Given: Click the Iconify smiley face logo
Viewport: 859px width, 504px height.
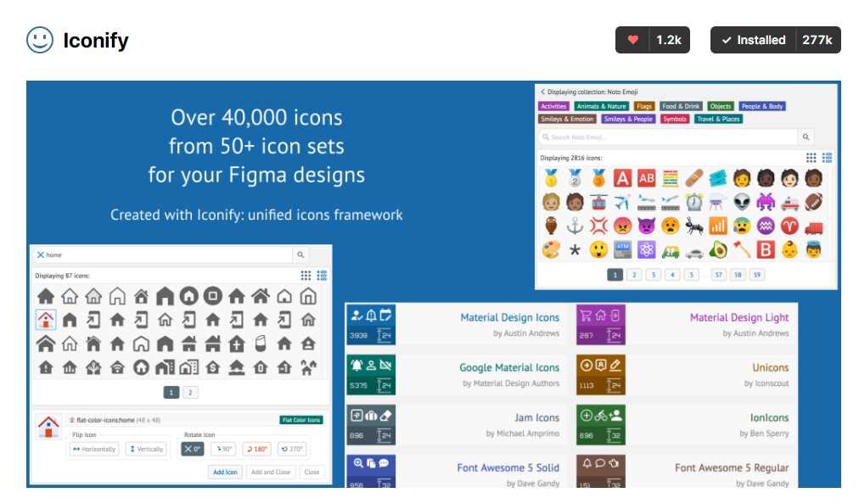Looking at the screenshot, I should tap(40, 40).
